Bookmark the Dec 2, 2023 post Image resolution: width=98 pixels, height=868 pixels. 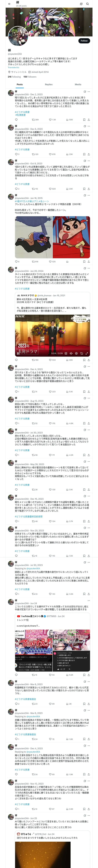pyautogui.click(x=84, y=120)
